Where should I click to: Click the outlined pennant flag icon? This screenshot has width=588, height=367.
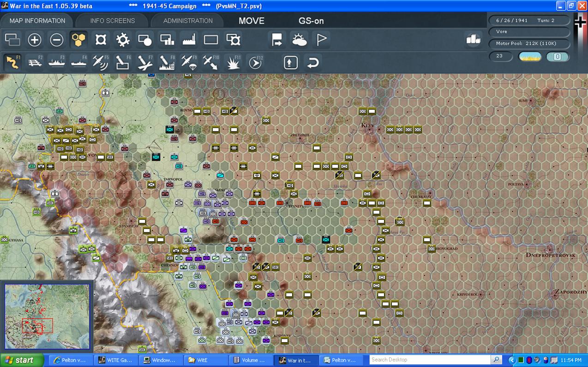pyautogui.click(x=321, y=40)
